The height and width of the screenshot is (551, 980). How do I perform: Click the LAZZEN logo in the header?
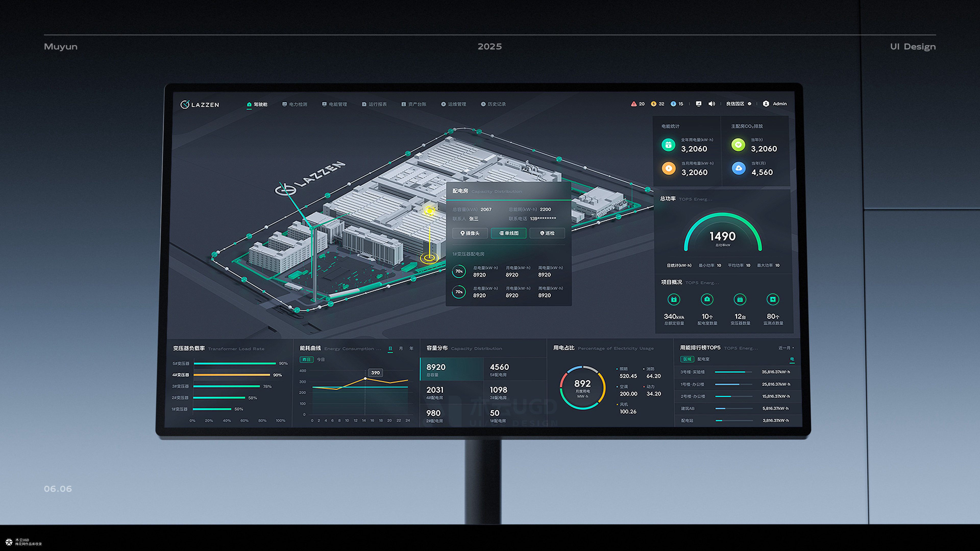point(200,105)
